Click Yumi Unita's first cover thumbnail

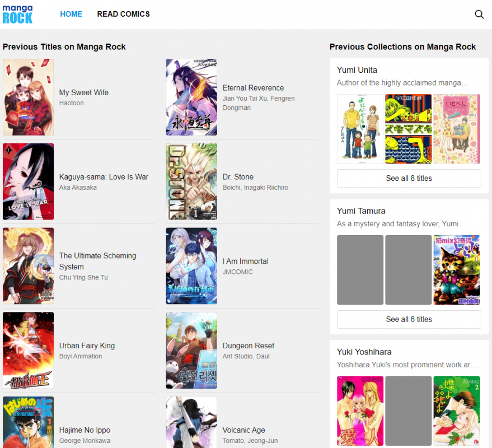pyautogui.click(x=360, y=129)
